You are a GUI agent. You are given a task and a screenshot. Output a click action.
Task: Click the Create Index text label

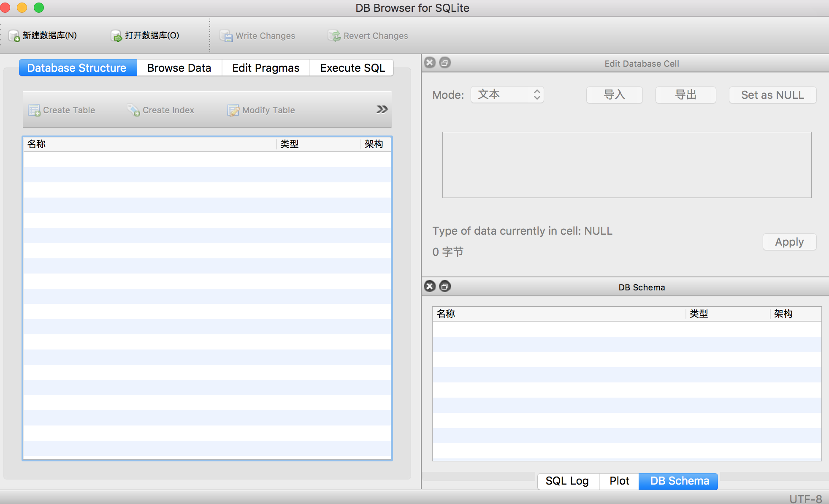tap(168, 110)
